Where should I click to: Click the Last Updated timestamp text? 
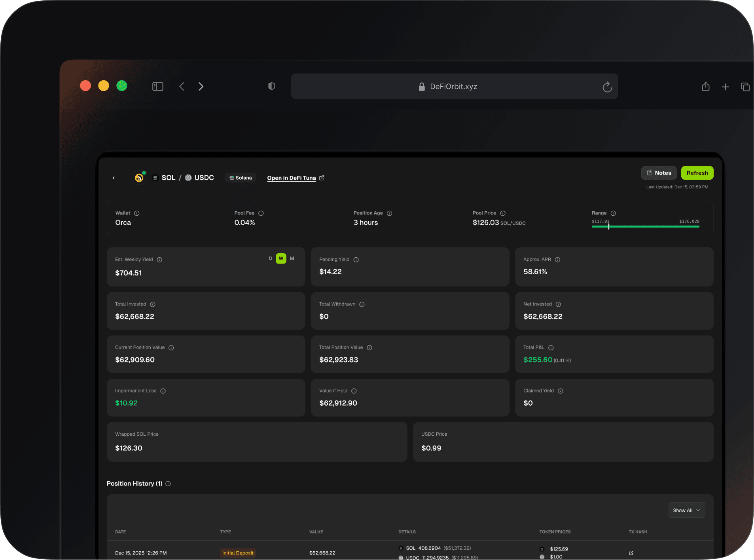tap(677, 187)
